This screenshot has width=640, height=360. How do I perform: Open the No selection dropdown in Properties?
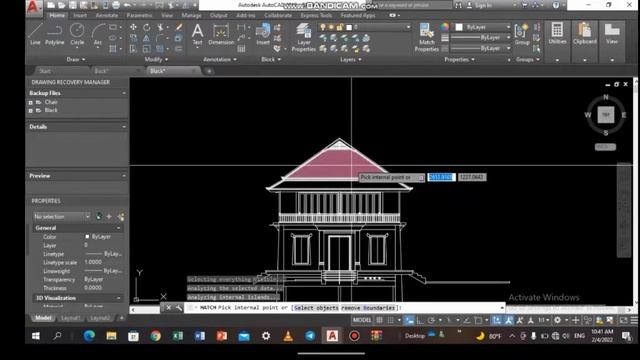coord(62,216)
